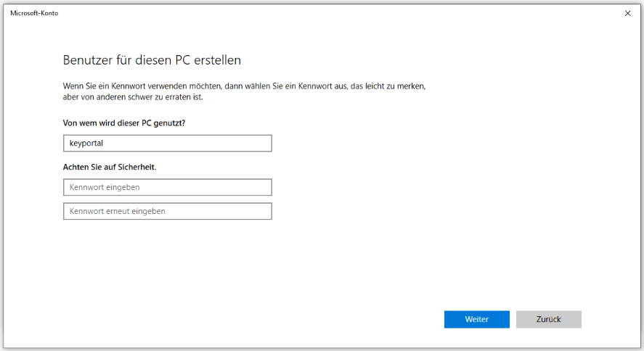Go back with the Zurück button
The image size is (644, 351).
[x=548, y=319]
